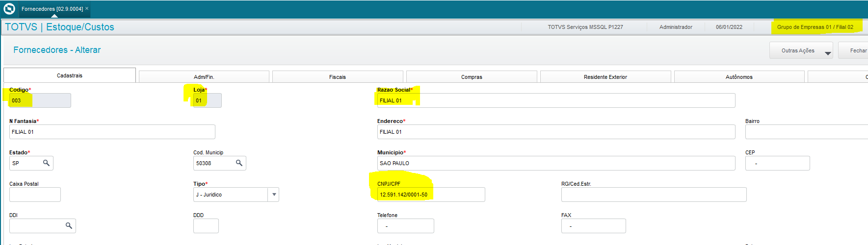Click the CEP input field
The width and height of the screenshot is (868, 245).
[x=778, y=163]
